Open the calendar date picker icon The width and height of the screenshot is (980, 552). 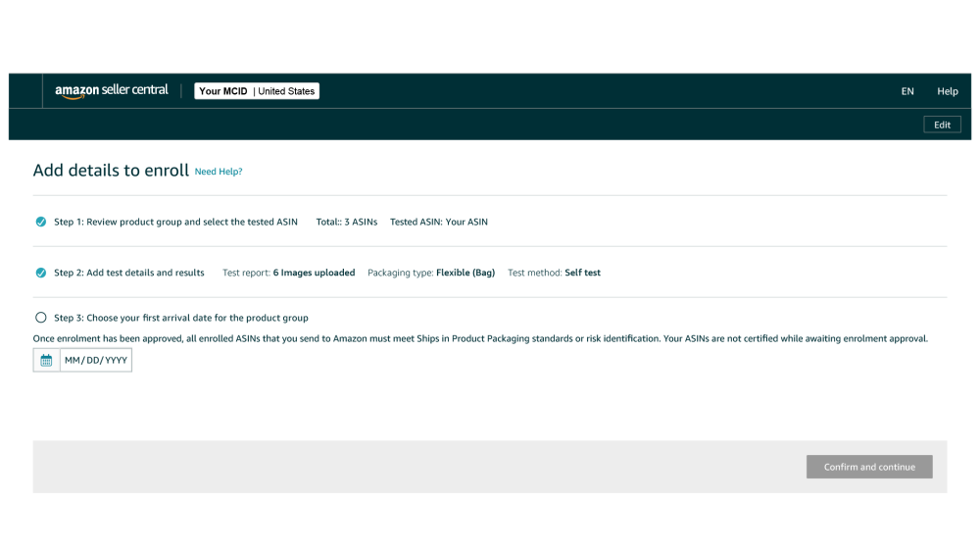46,360
